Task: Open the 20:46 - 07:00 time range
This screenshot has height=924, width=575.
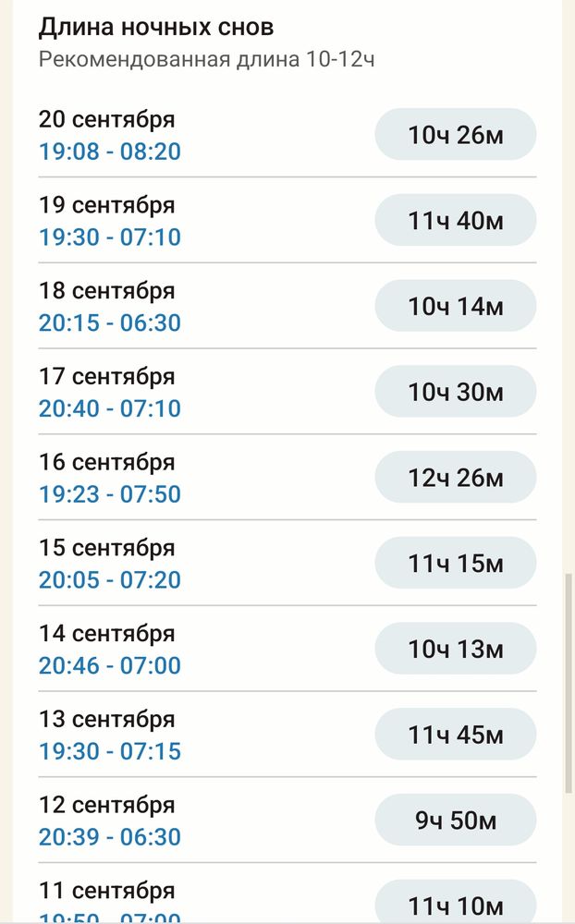Action: (x=109, y=665)
